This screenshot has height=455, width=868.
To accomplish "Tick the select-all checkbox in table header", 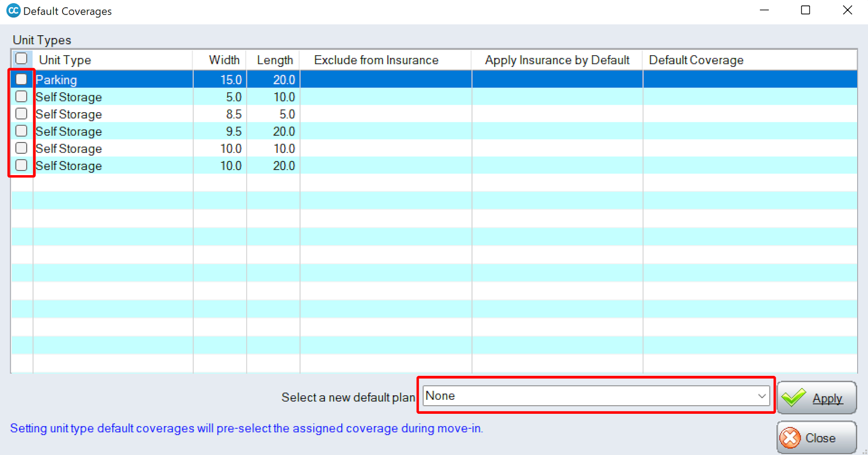I will tap(21, 59).
